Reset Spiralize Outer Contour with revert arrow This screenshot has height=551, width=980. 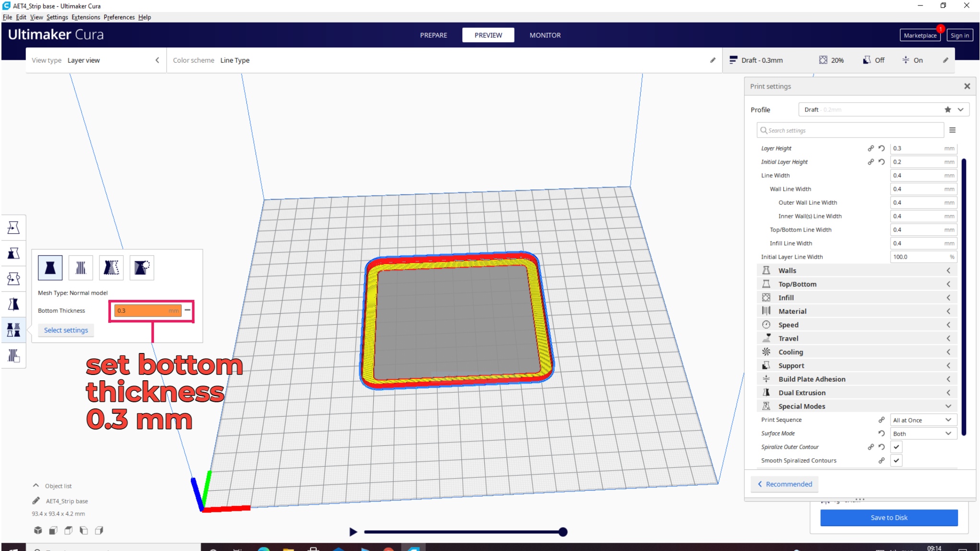tap(881, 447)
